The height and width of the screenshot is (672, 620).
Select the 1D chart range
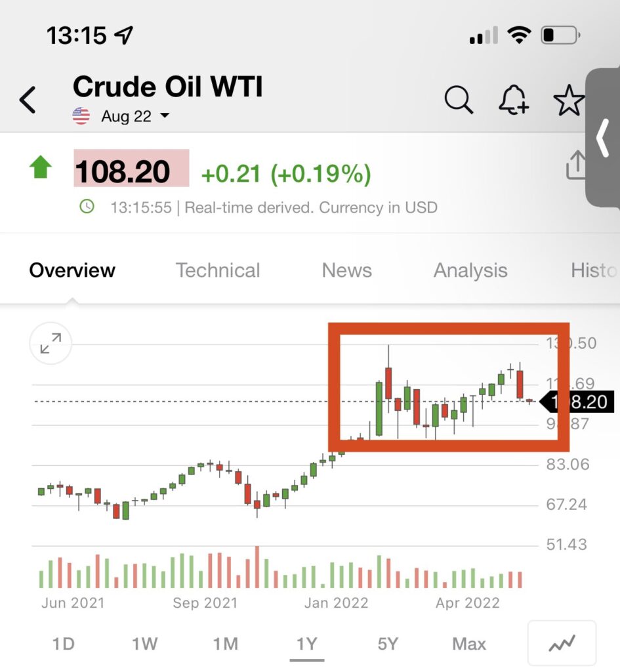[64, 644]
